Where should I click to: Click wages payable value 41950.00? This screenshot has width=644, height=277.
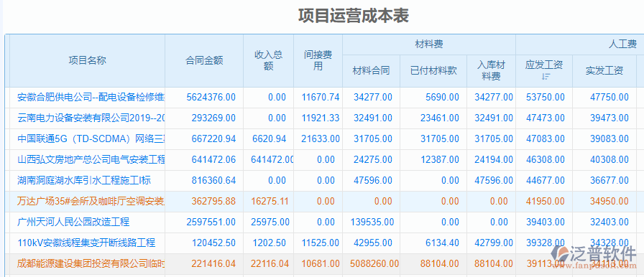pos(546,201)
